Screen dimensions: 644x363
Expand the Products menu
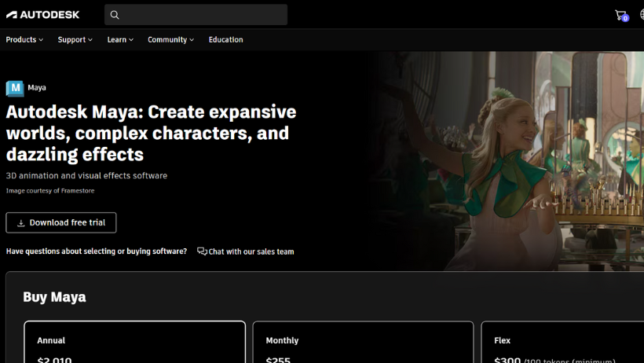coord(24,39)
